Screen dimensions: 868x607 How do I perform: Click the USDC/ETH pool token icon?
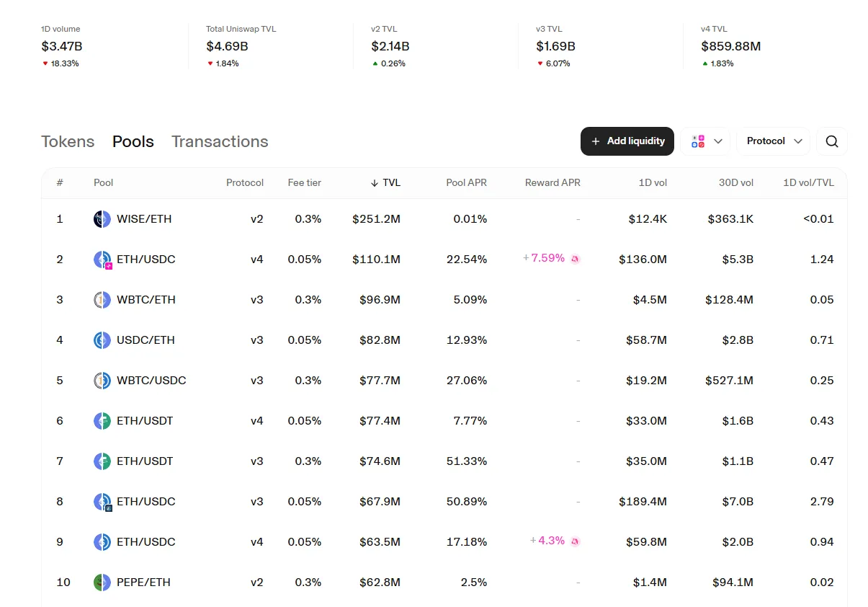coord(102,340)
